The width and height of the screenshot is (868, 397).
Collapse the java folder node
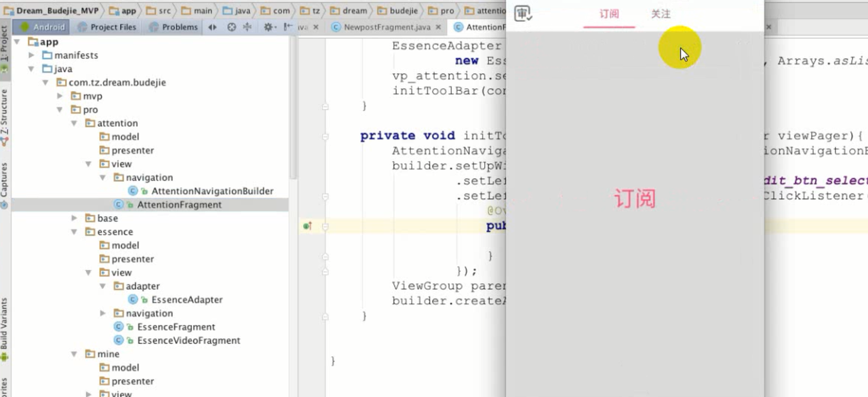pyautogui.click(x=32, y=69)
